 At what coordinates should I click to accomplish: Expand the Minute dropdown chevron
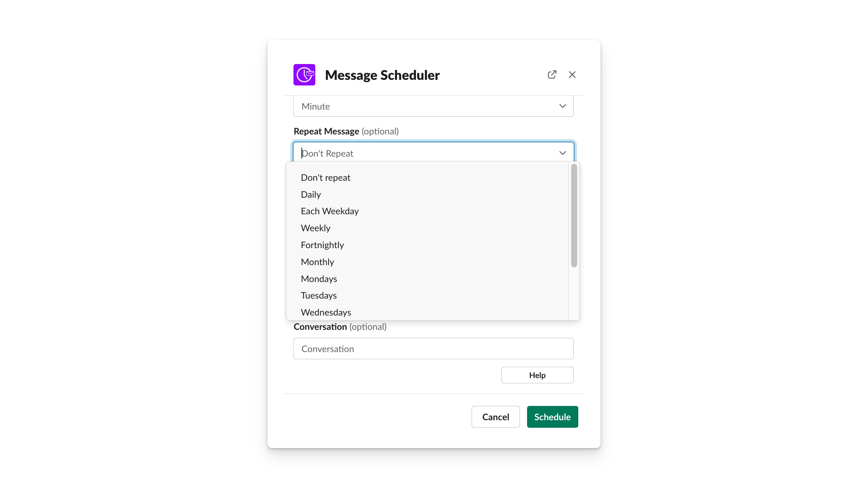(562, 106)
